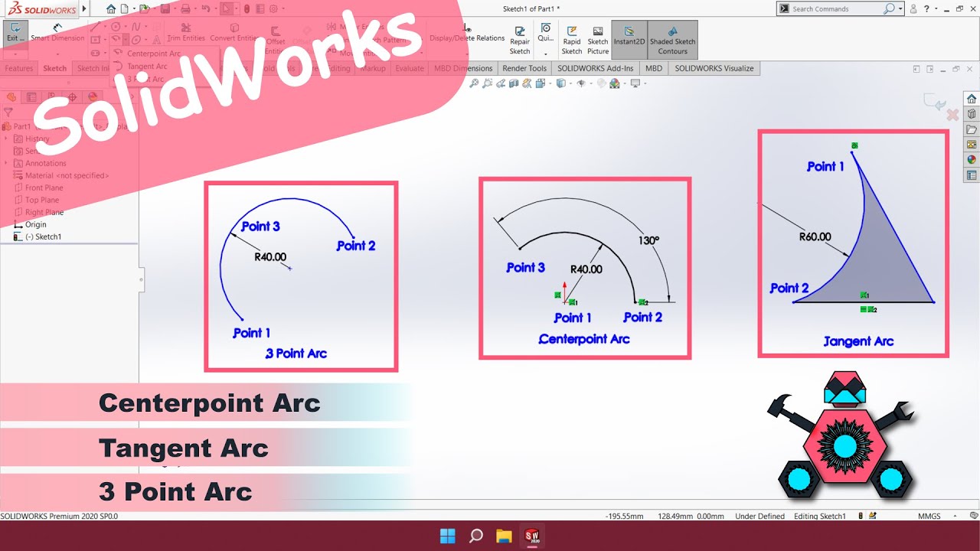Screen dimensions: 980x551
Task: Open the Appearances task pane icon
Action: tap(972, 160)
